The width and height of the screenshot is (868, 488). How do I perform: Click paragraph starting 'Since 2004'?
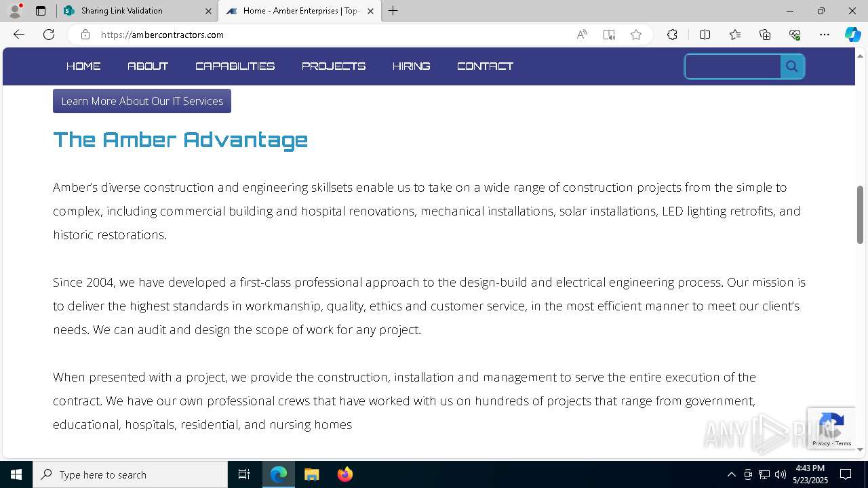[429, 306]
